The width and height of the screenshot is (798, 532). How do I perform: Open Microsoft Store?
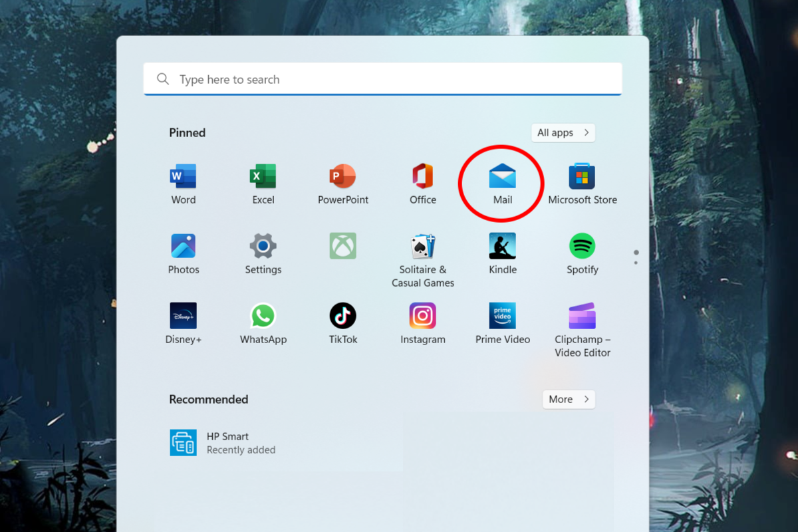(x=582, y=185)
